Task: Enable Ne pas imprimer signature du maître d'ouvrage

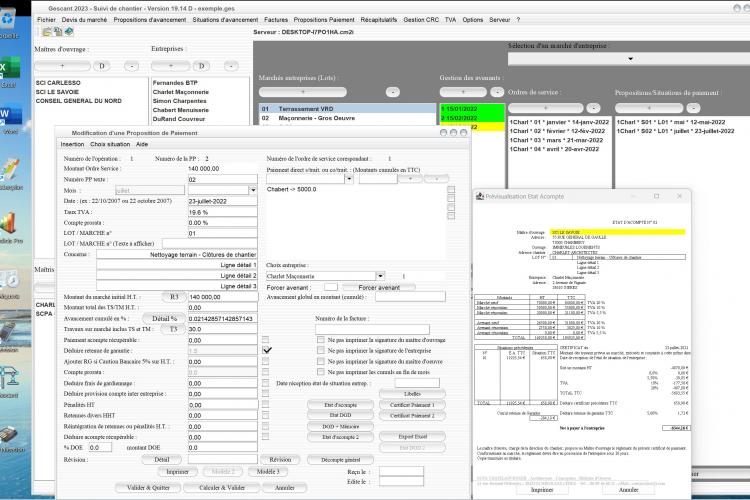Action: (x=321, y=340)
